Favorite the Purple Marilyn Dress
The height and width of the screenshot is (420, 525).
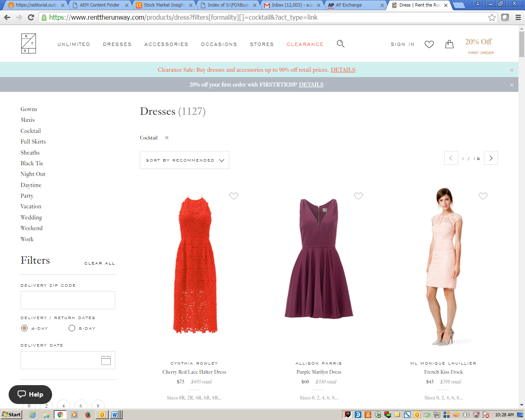(x=358, y=196)
